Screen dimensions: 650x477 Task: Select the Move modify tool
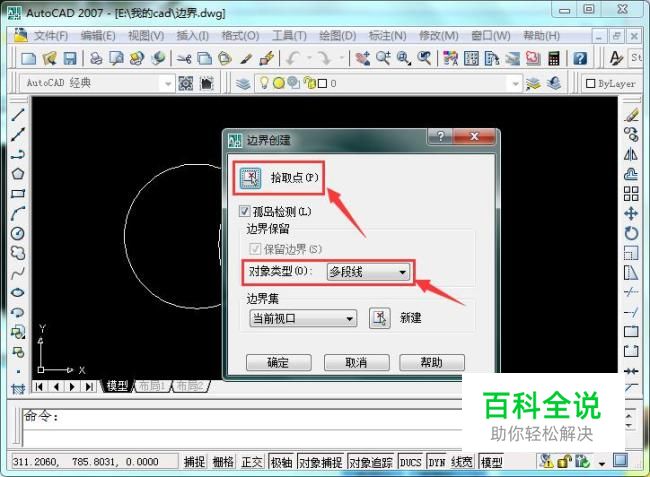631,213
